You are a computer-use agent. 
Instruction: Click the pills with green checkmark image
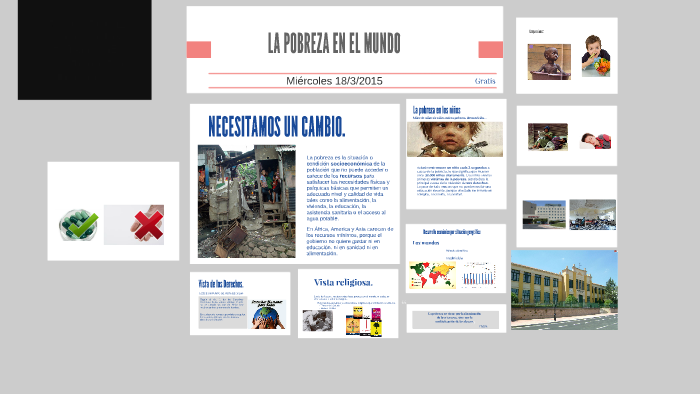click(79, 224)
